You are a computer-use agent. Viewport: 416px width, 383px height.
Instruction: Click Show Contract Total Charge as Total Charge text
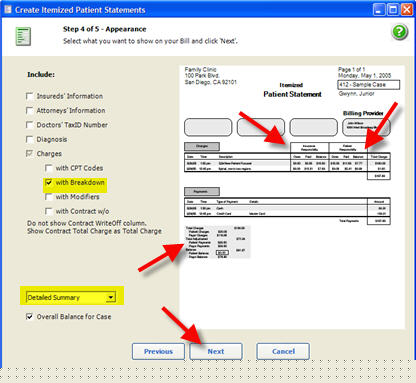pyautogui.click(x=94, y=231)
